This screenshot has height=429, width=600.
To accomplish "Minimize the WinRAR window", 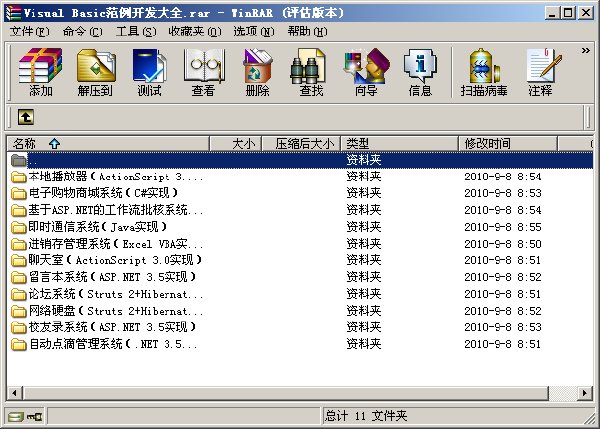I will 552,13.
